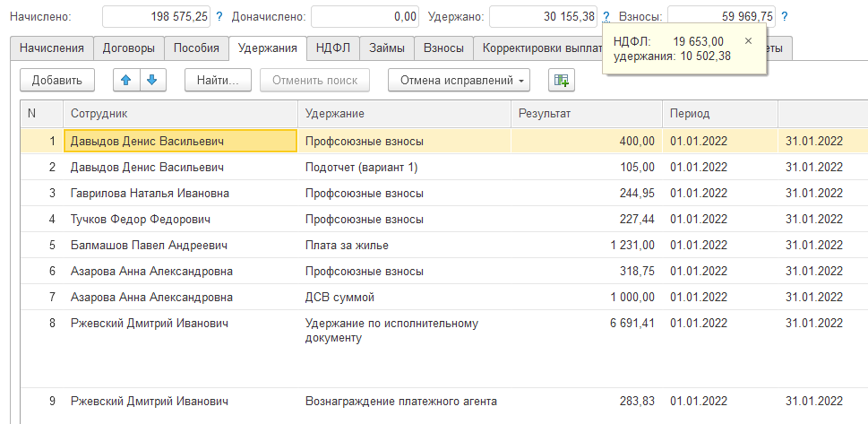The height and width of the screenshot is (424, 868).
Task: Select Гаврилова Наталья Ивановна employee cell
Action: tap(180, 194)
